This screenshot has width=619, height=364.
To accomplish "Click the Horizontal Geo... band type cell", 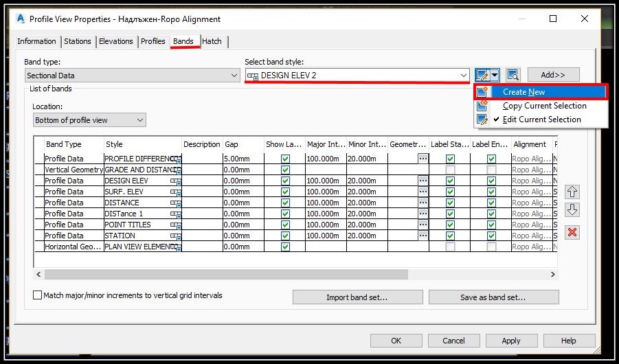I will pos(74,247).
